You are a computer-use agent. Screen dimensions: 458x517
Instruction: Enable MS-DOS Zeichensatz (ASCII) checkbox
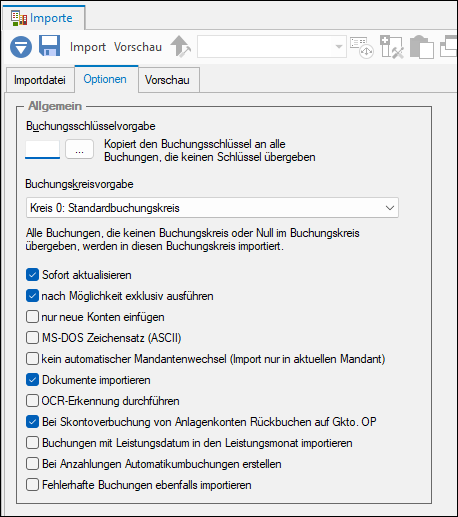point(32,338)
